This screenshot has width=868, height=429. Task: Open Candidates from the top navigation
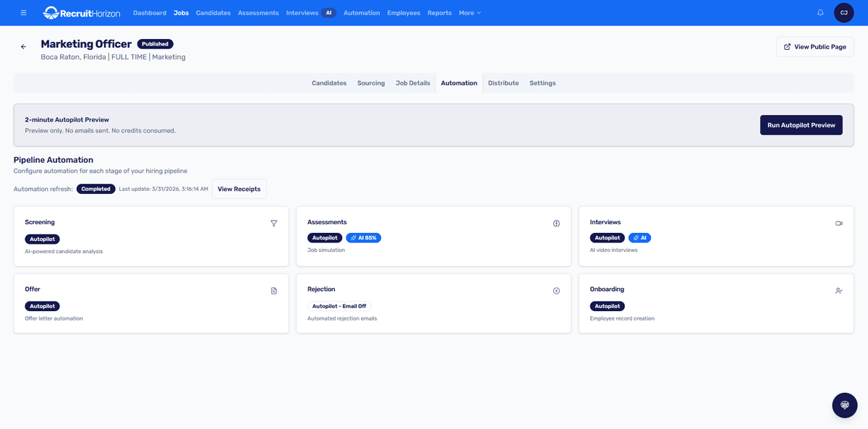point(213,12)
